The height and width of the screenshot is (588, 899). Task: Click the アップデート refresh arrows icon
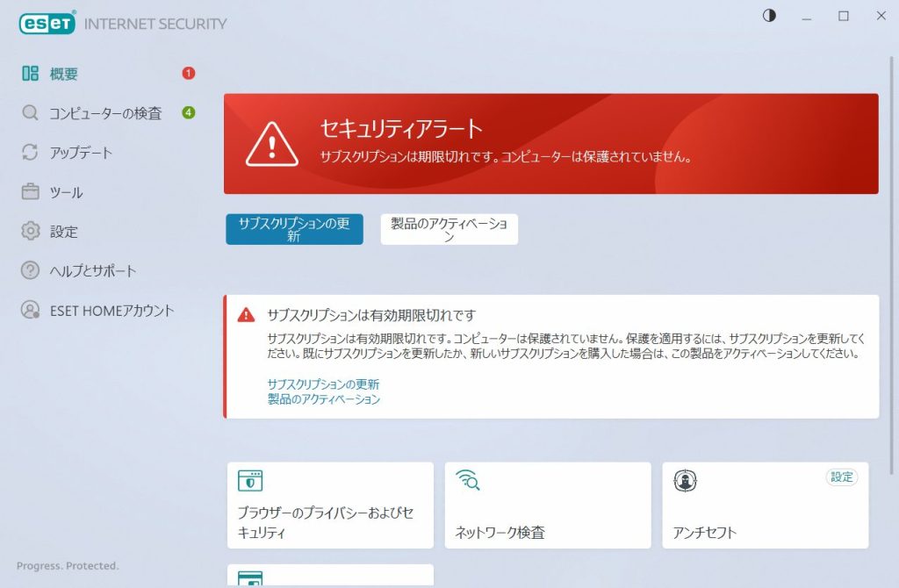pos(30,152)
